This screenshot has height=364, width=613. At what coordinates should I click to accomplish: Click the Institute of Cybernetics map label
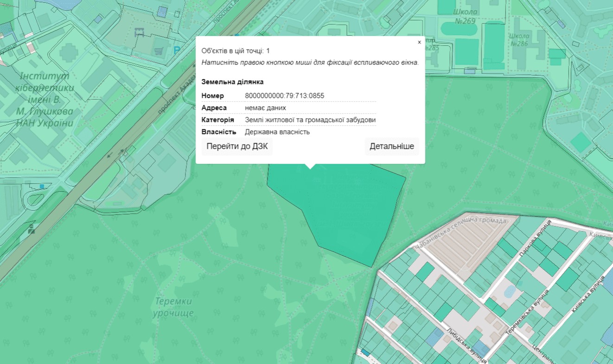(x=45, y=100)
